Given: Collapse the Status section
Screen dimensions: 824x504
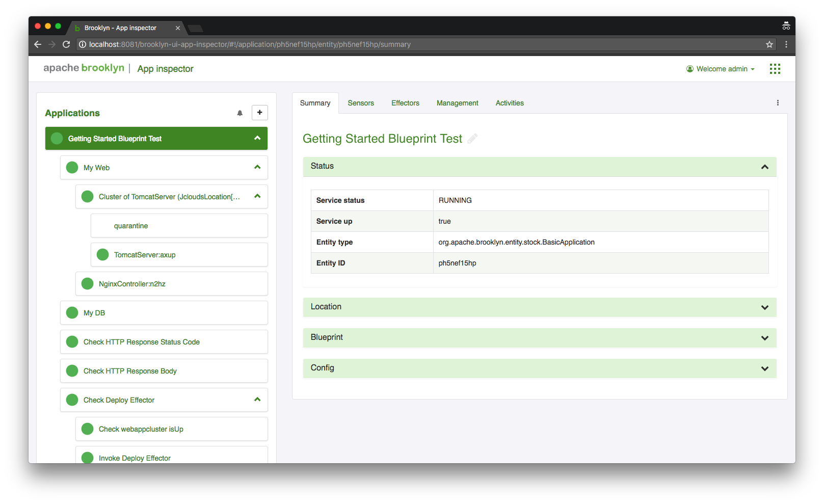Looking at the screenshot, I should click(x=764, y=167).
